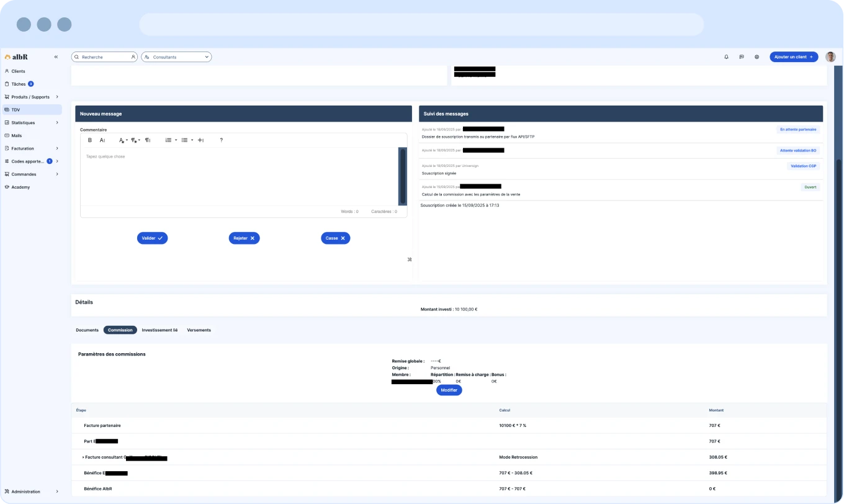Click the editor help question mark icon
Image resolution: width=844 pixels, height=504 pixels.
[x=221, y=140]
